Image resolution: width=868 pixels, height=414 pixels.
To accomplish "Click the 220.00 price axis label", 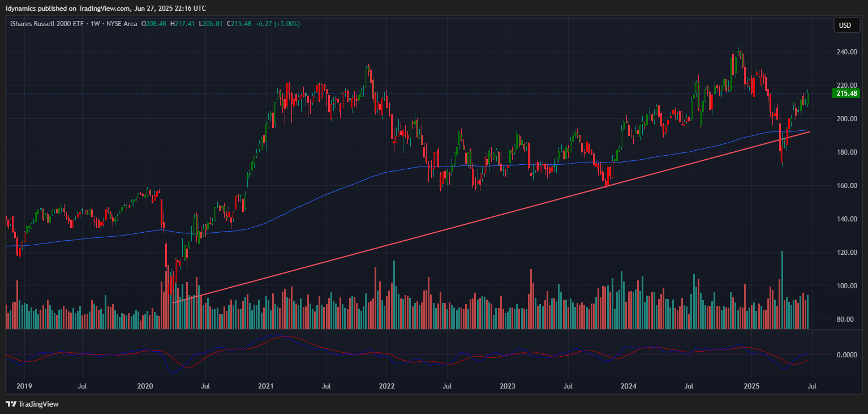I will click(846, 86).
